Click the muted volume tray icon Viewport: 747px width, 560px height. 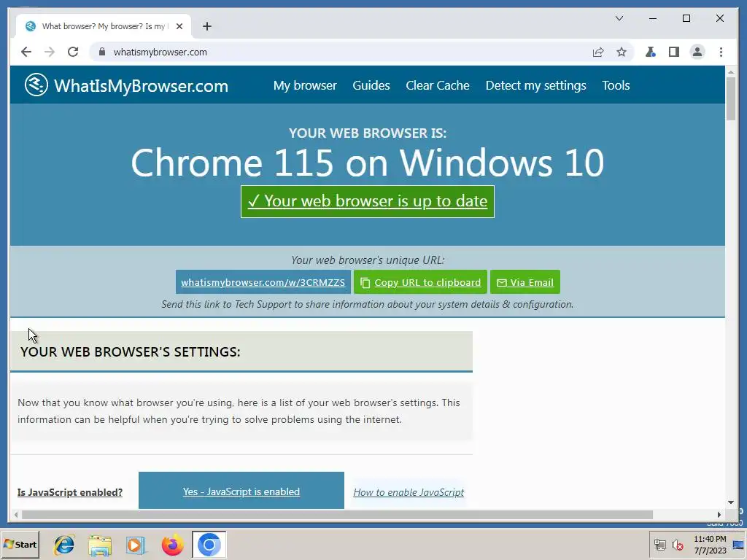pos(677,545)
